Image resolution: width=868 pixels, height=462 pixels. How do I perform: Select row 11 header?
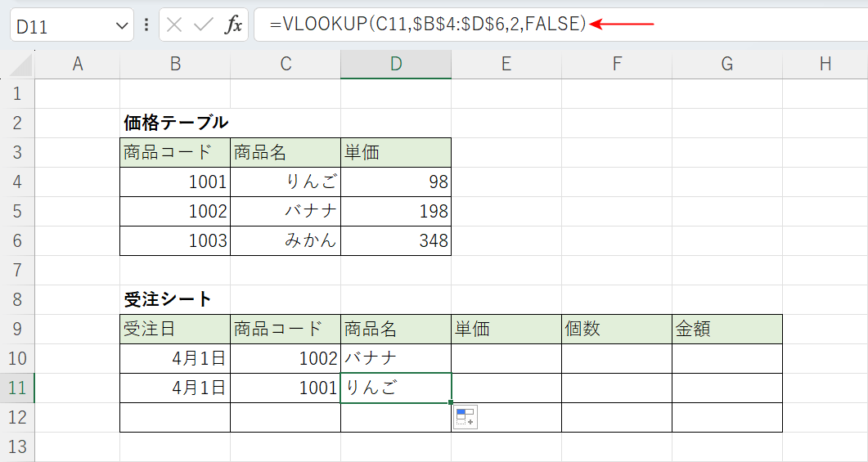pos(17,388)
